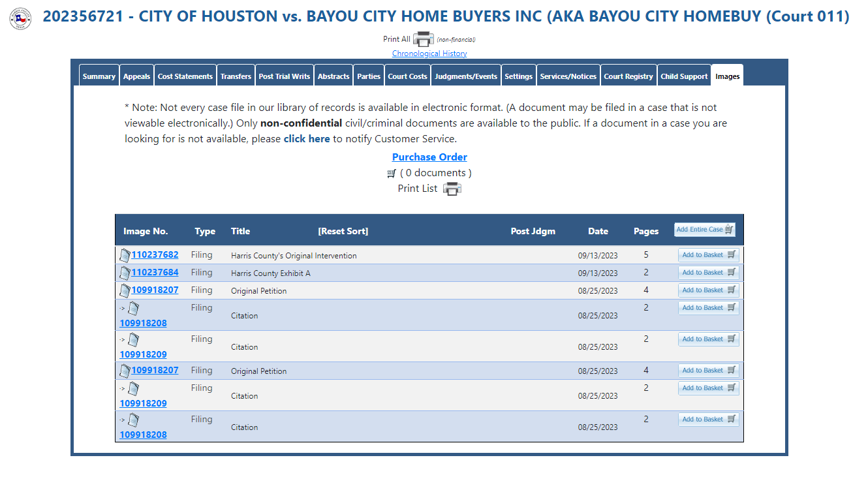The height and width of the screenshot is (477, 868).
Task: Select the Judgments/Events tab
Action: coord(466,76)
